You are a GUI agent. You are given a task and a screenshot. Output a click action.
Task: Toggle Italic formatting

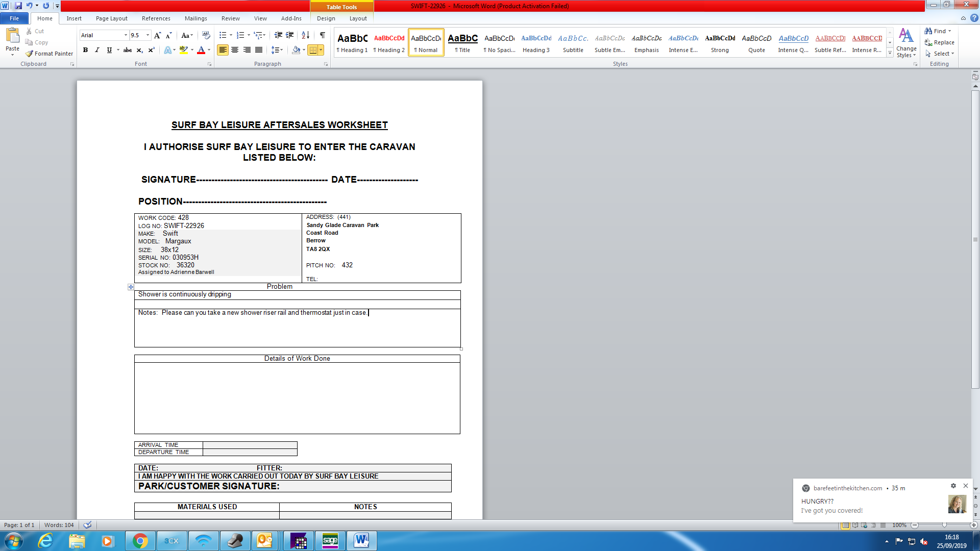[x=97, y=50]
